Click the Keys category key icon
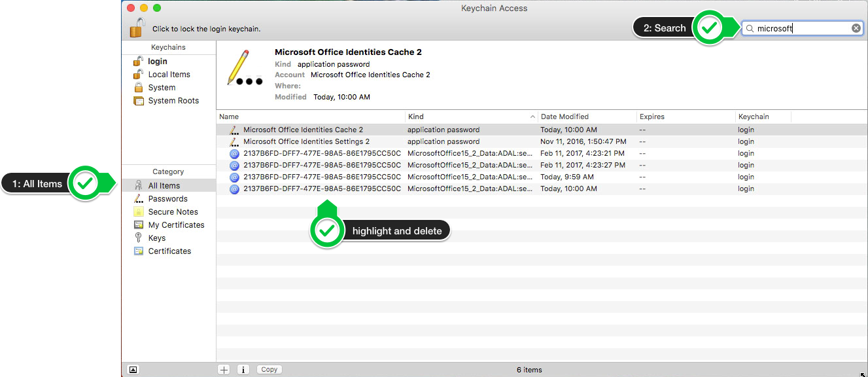 click(x=138, y=238)
